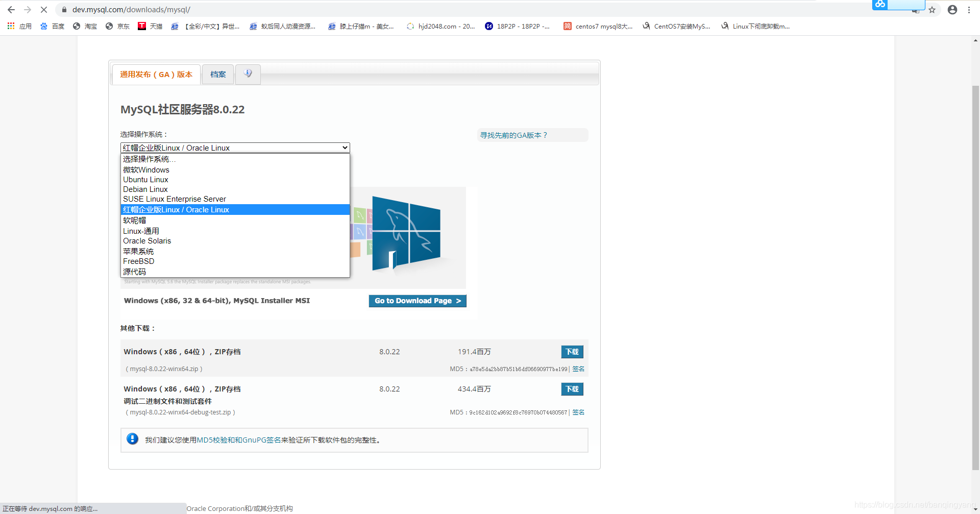The image size is (980, 514).
Task: Open the 淘宝 bookmark
Action: [x=85, y=26]
